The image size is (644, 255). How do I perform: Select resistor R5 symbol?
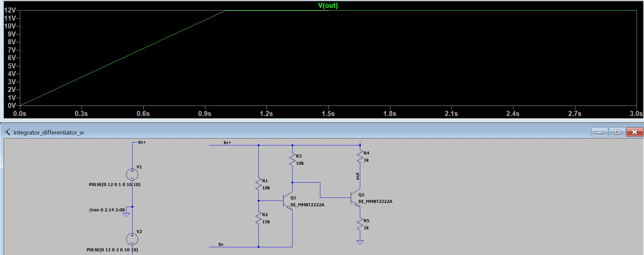coord(360,224)
